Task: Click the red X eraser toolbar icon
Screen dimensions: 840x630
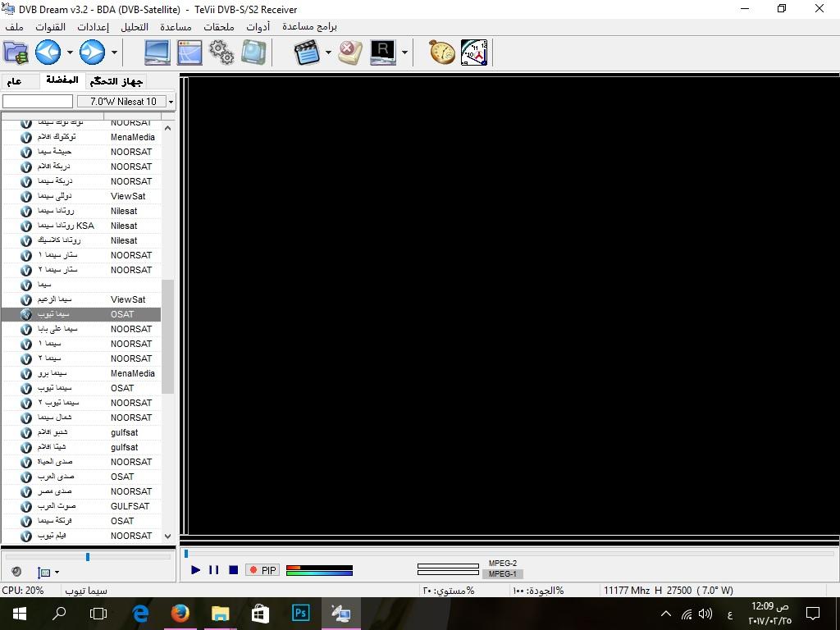Action: 351,52
